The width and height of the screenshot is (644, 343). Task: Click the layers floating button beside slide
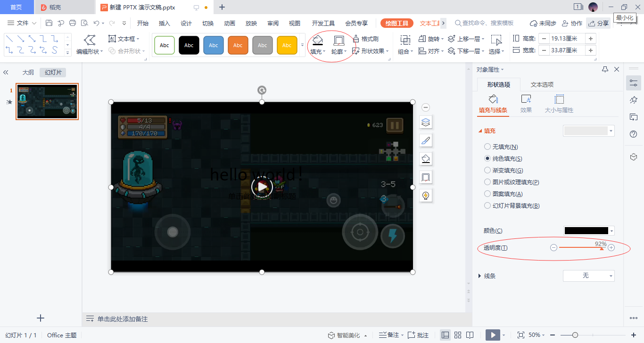click(426, 122)
